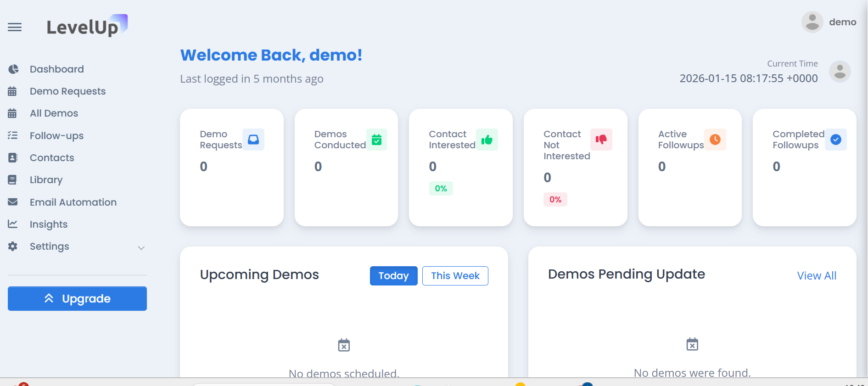Click 'No demos scheduled.' message
Screen dimensions: 868x386
344,373
